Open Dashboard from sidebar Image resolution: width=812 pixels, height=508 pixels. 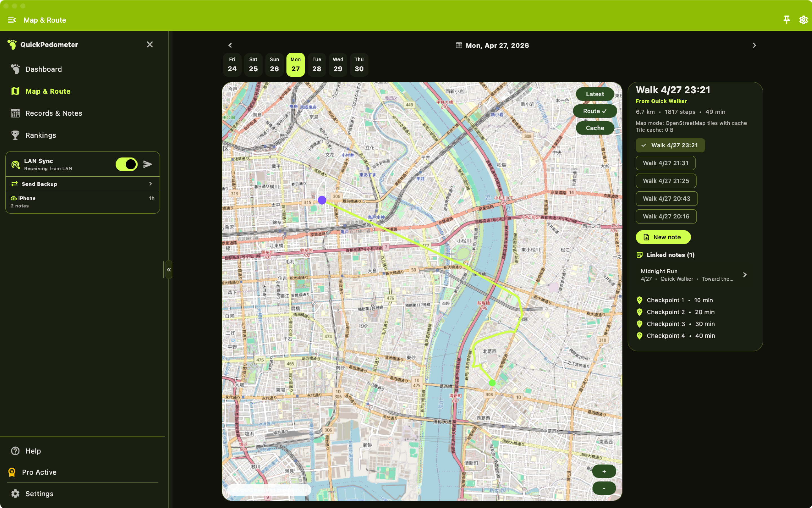point(82,69)
